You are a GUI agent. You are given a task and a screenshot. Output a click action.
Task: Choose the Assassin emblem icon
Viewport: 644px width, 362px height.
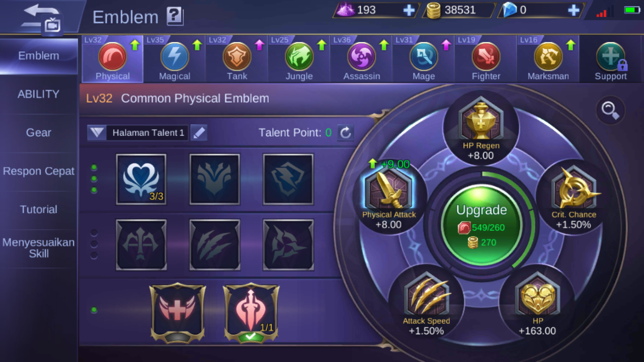coord(361,56)
